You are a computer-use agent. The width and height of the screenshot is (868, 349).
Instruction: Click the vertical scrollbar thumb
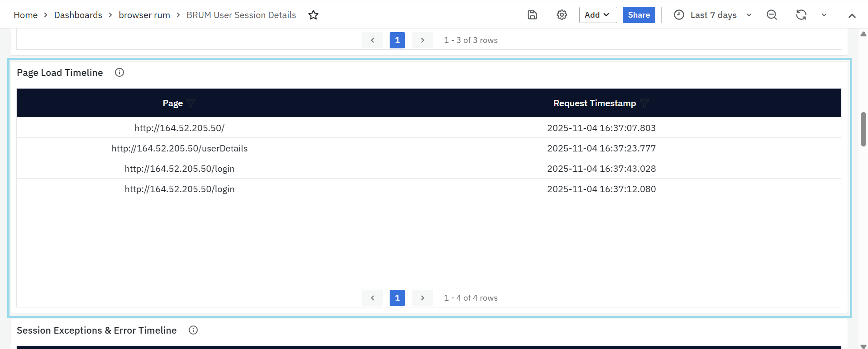(863, 129)
